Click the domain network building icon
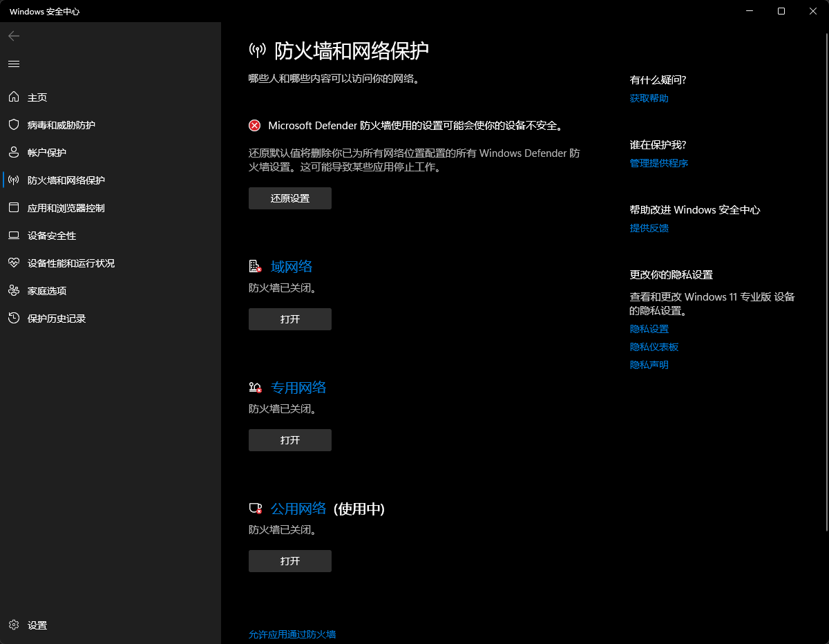The height and width of the screenshot is (644, 829). tap(256, 266)
